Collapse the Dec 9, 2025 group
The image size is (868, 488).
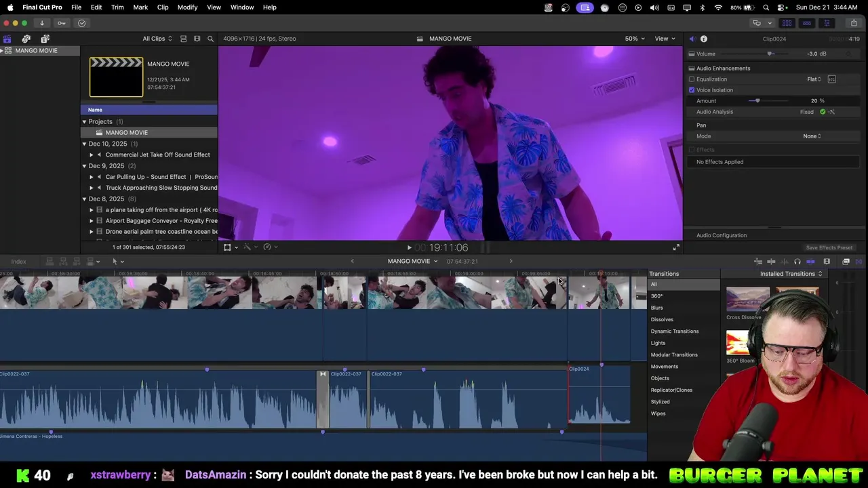[x=85, y=166]
